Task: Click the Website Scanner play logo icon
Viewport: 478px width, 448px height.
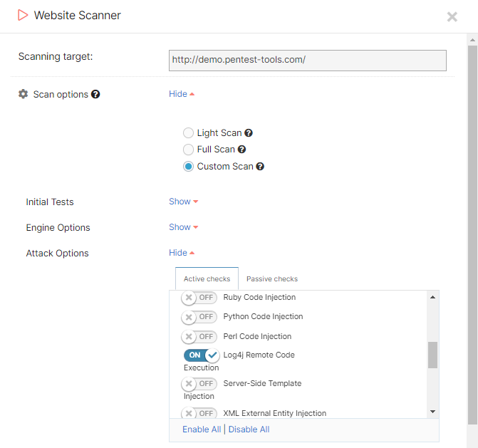Action: (24, 15)
